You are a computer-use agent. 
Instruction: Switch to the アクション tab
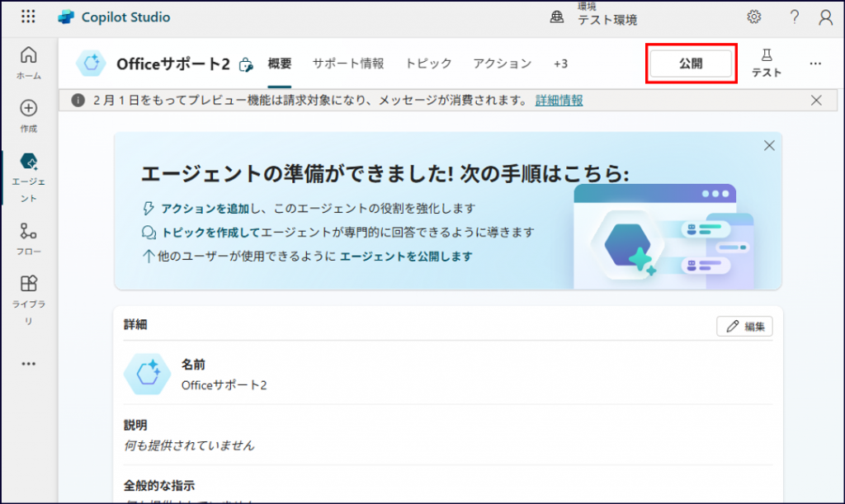[503, 64]
